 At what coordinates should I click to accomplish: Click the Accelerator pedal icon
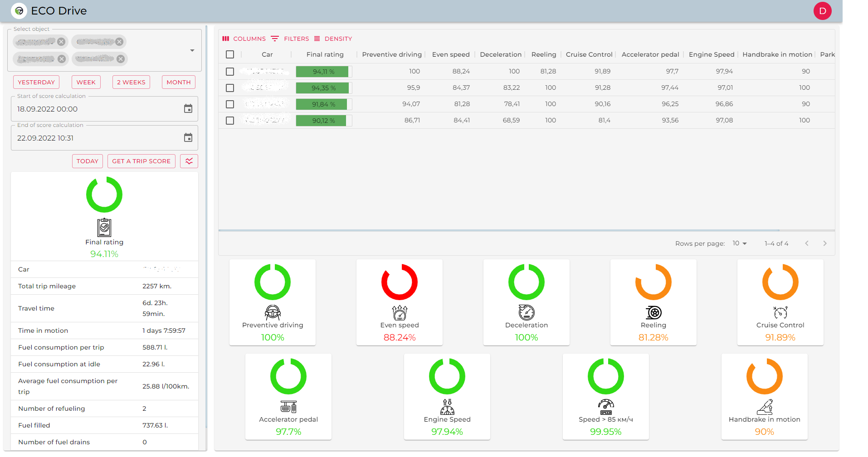[288, 407]
